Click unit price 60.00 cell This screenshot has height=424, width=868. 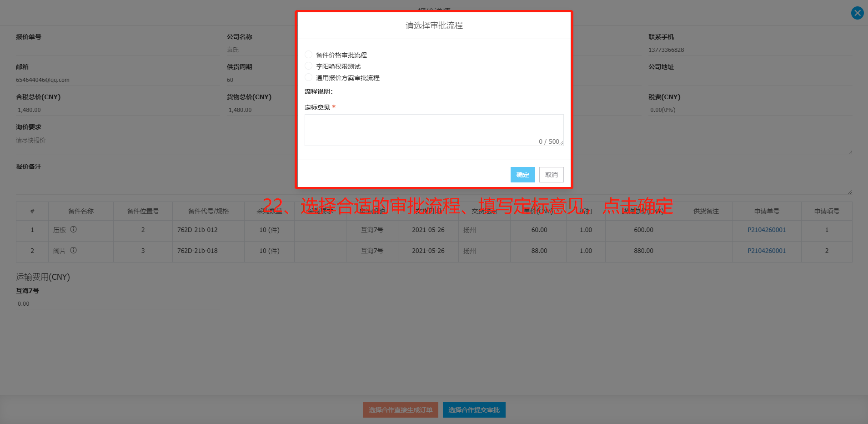(x=539, y=230)
